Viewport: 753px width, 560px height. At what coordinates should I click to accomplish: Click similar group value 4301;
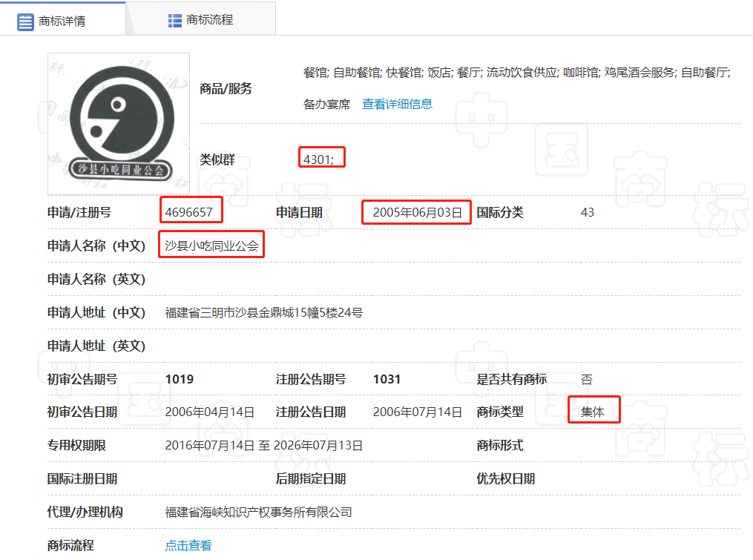click(318, 159)
